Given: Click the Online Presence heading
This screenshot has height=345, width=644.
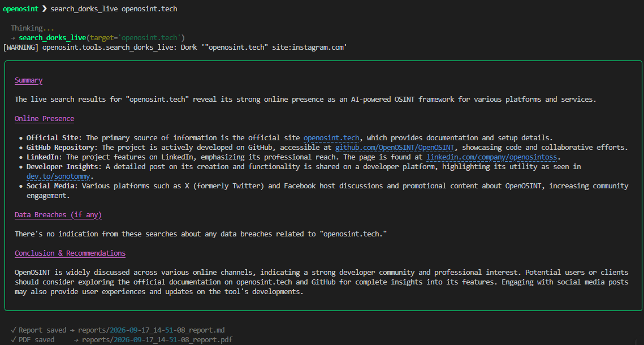Looking at the screenshot, I should [x=44, y=119].
